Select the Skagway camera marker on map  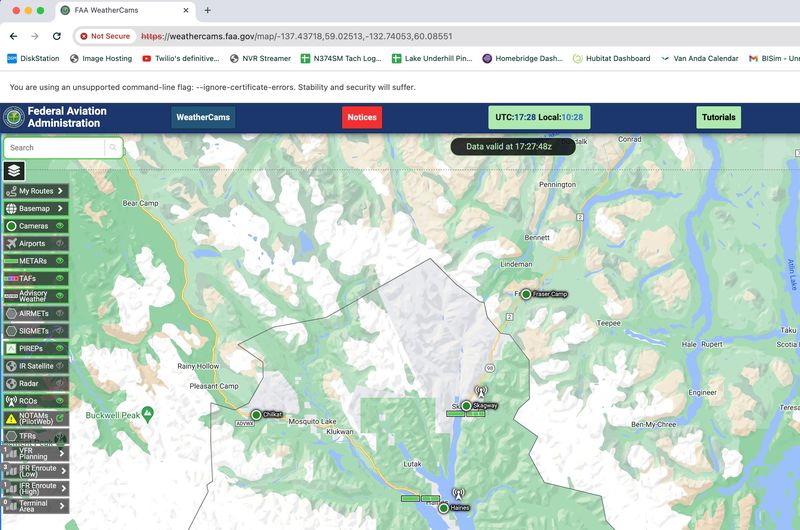pos(466,406)
